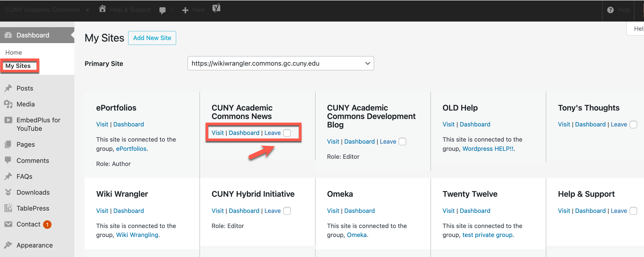The height and width of the screenshot is (257, 644).
Task: Open the Primary Site dropdown
Action: point(281,63)
